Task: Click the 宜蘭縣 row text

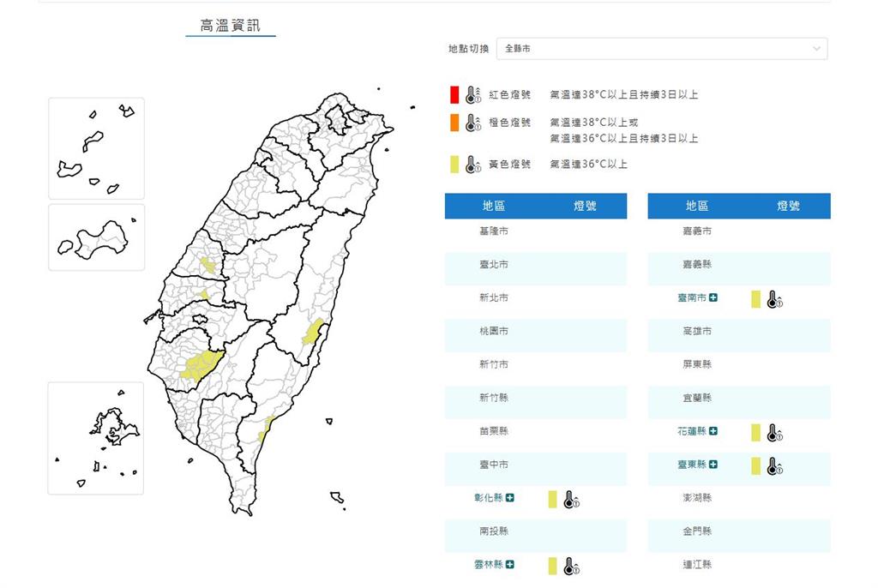Action: coord(697,398)
